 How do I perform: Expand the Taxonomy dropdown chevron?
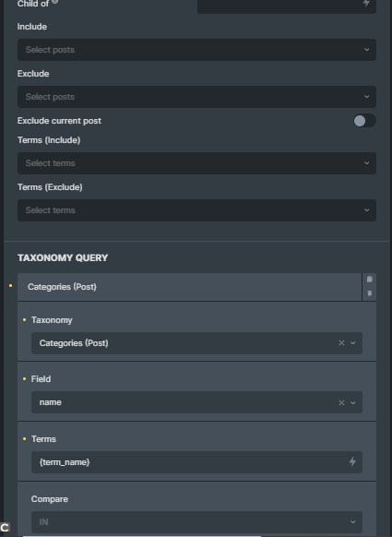353,343
